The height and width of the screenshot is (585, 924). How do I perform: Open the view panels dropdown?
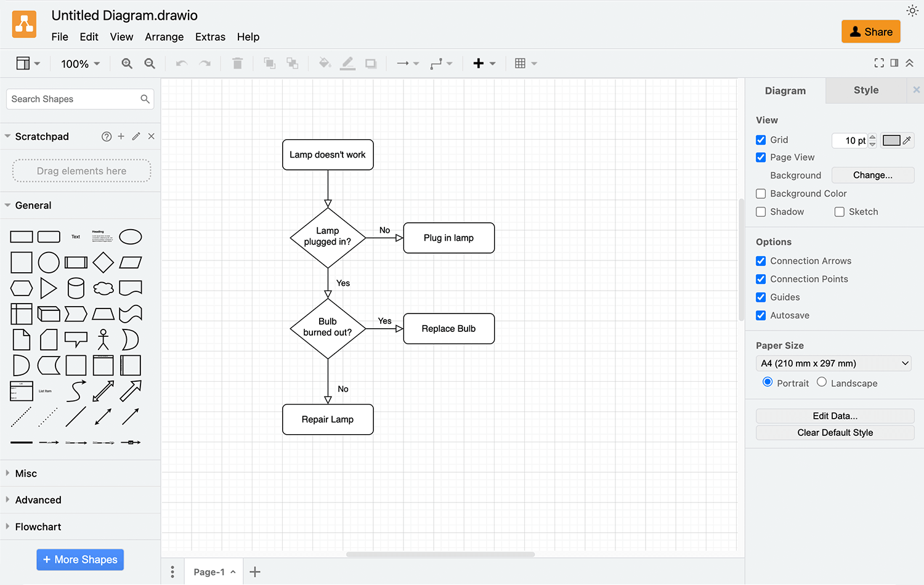point(28,63)
